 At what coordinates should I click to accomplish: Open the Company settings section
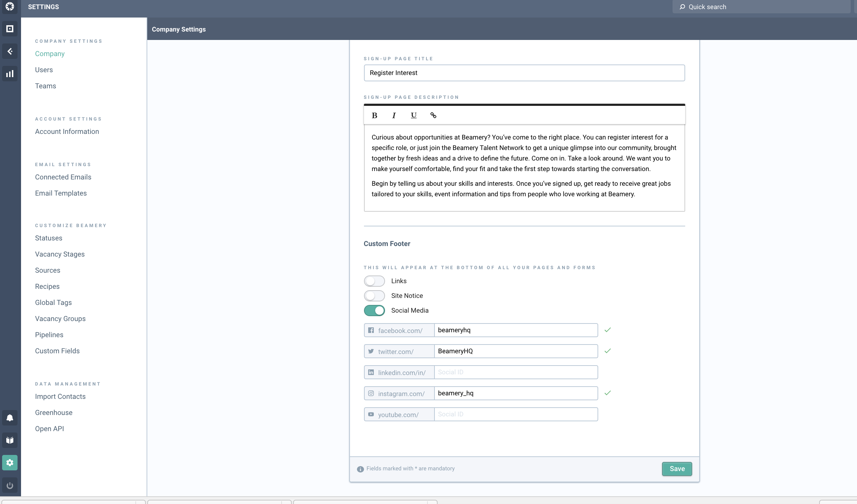tap(49, 53)
